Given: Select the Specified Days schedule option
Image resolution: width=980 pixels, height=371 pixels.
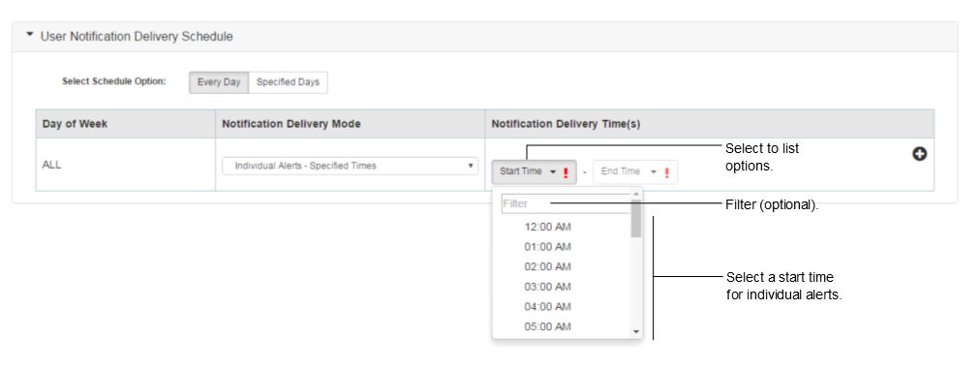Looking at the screenshot, I should (x=289, y=82).
